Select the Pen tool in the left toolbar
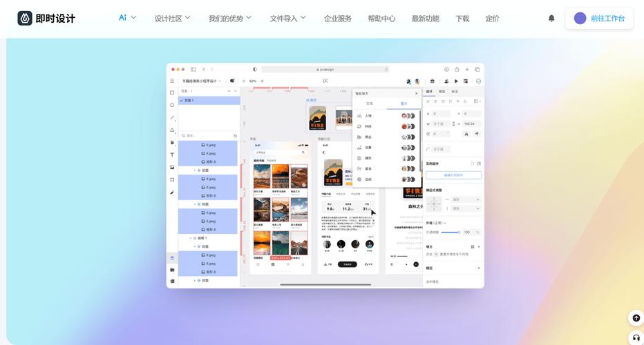 [x=172, y=142]
